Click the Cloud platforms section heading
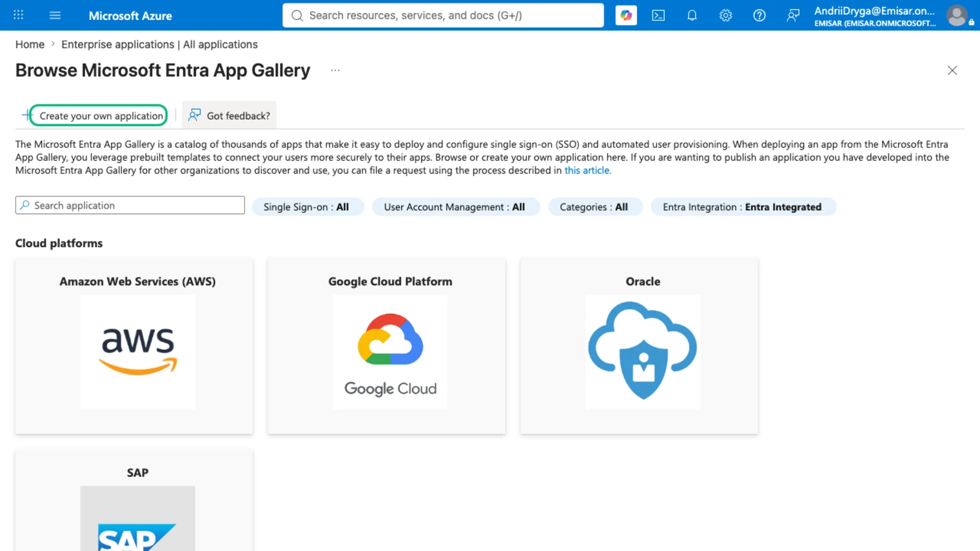980x551 pixels. 59,243
